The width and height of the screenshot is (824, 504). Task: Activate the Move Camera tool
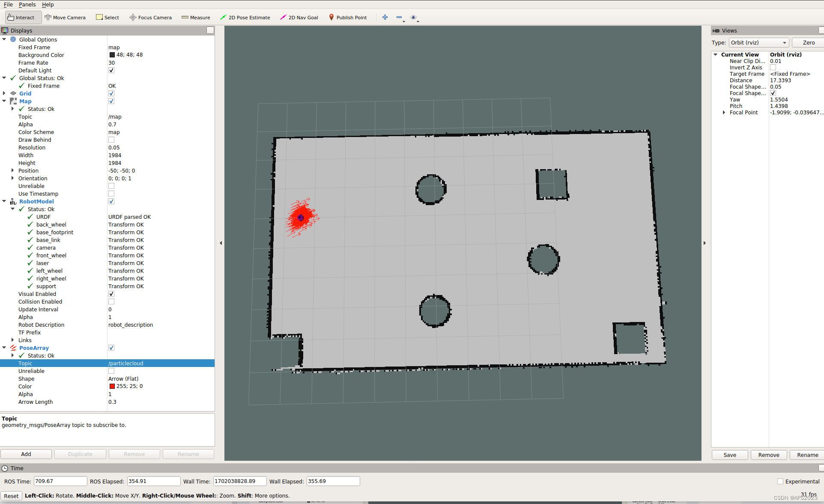pos(65,18)
